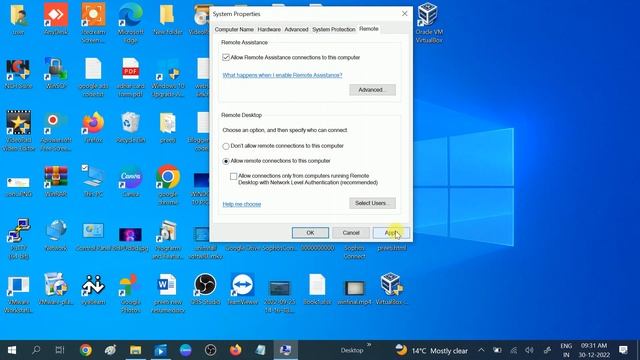Select the Network desktop icon

coord(56,235)
